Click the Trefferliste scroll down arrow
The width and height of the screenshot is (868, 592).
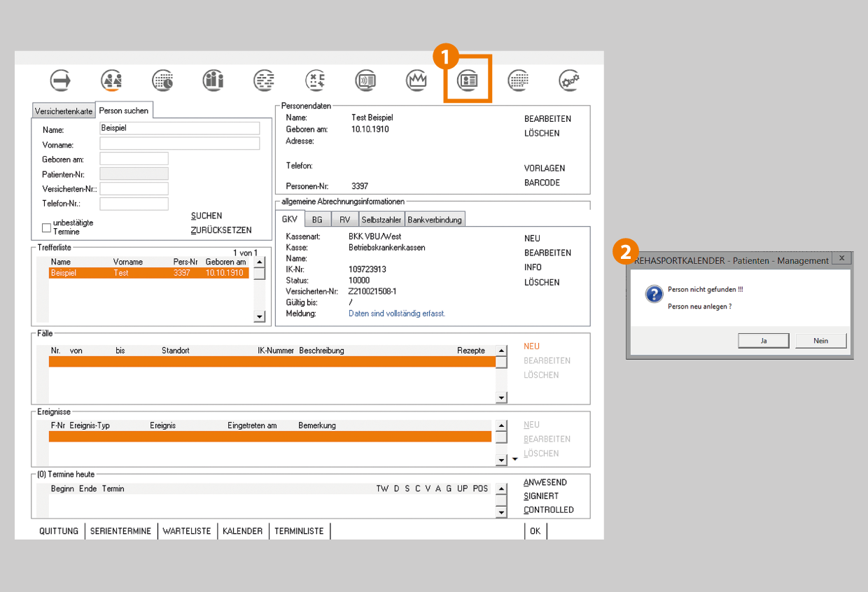click(x=260, y=317)
